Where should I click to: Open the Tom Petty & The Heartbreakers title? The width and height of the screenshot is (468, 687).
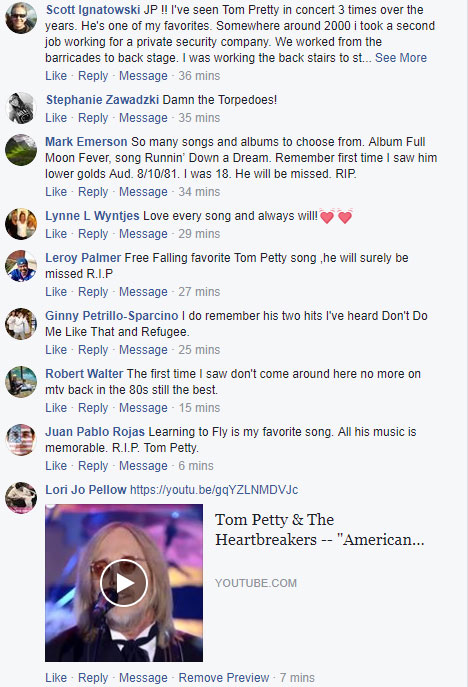[x=319, y=530]
